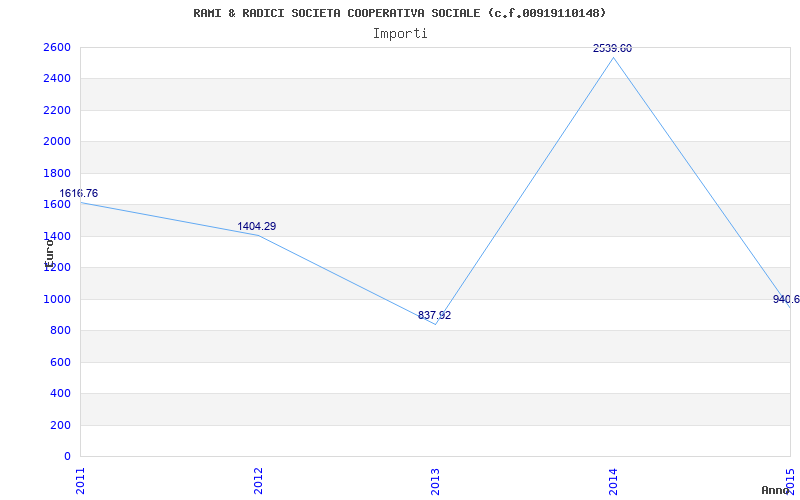Image resolution: width=800 pixels, height=500 pixels.
Task: Click the 2013 x-axis label
Action: pos(435,481)
